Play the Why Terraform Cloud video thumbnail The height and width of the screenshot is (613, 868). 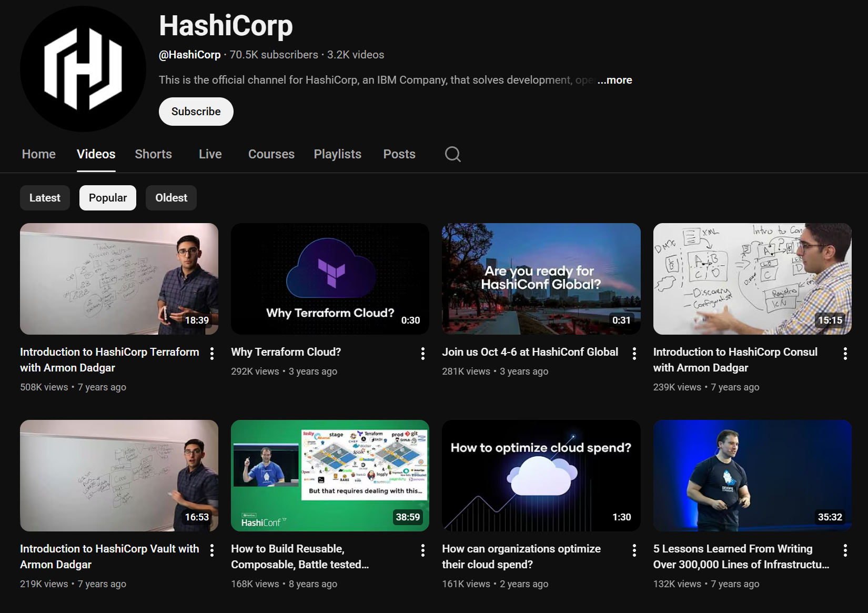[x=330, y=279]
